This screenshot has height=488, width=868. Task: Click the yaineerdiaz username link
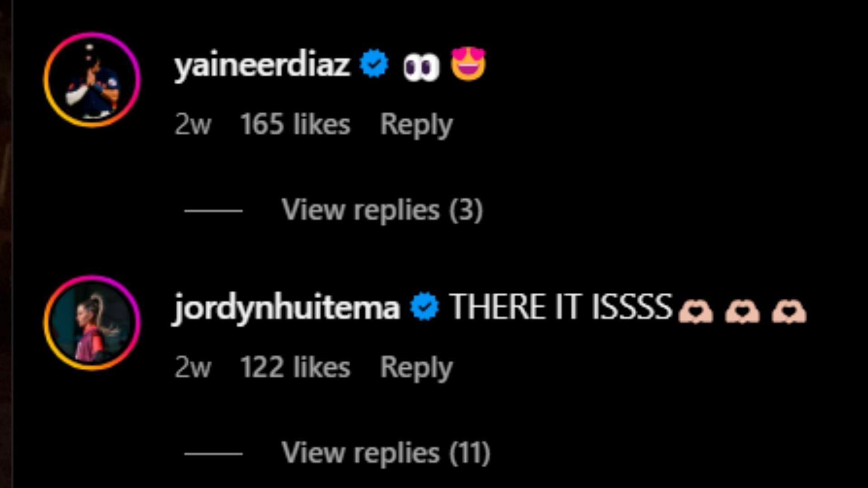262,66
